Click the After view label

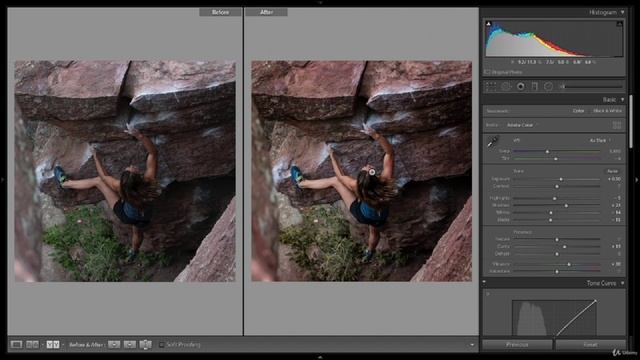pyautogui.click(x=267, y=12)
